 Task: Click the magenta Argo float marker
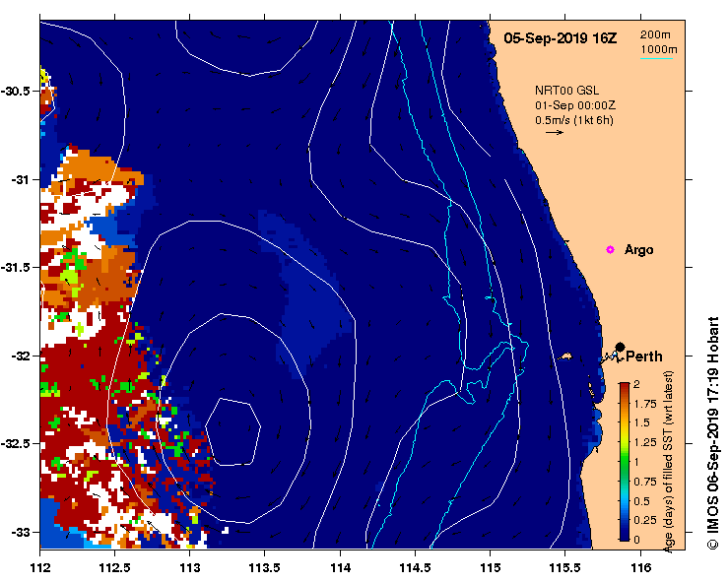coord(610,250)
